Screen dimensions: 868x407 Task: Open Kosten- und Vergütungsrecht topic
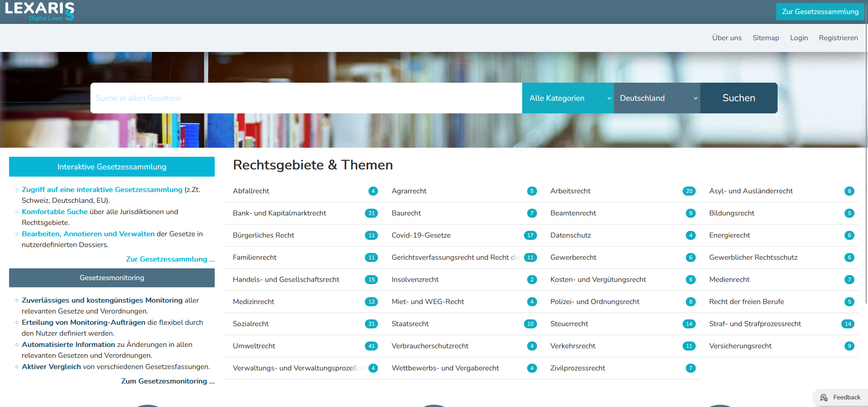(x=598, y=280)
